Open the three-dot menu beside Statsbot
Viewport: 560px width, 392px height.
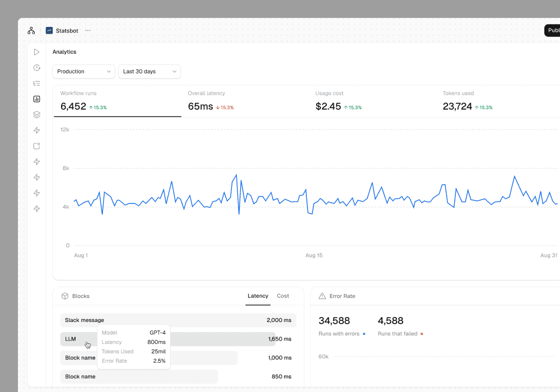point(87,31)
